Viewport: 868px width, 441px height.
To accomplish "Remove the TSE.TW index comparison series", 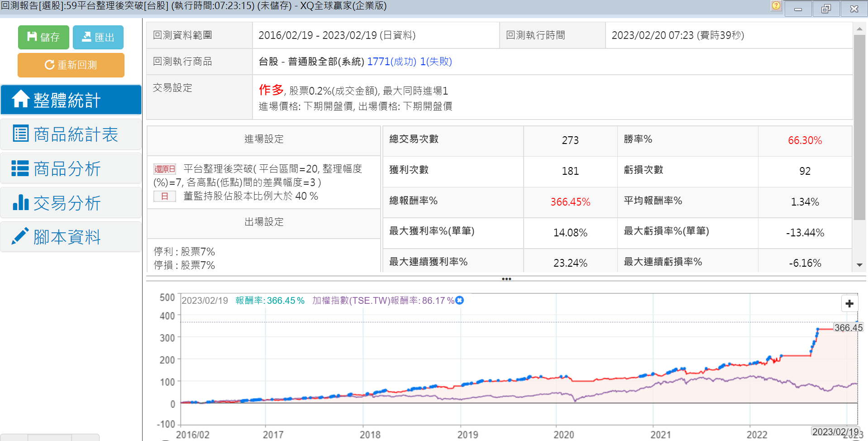I will click(x=460, y=300).
